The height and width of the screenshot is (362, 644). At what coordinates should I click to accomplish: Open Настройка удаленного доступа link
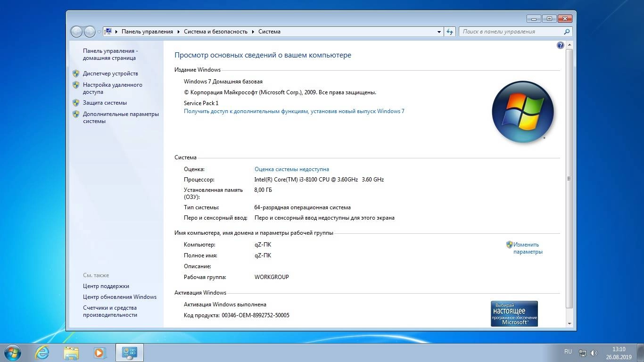tap(113, 88)
